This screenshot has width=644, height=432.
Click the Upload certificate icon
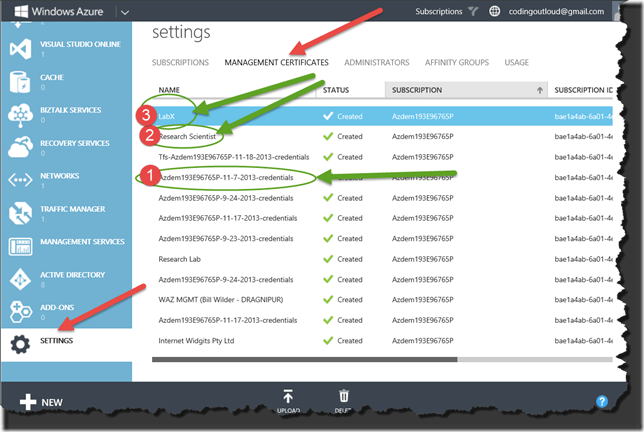(288, 397)
